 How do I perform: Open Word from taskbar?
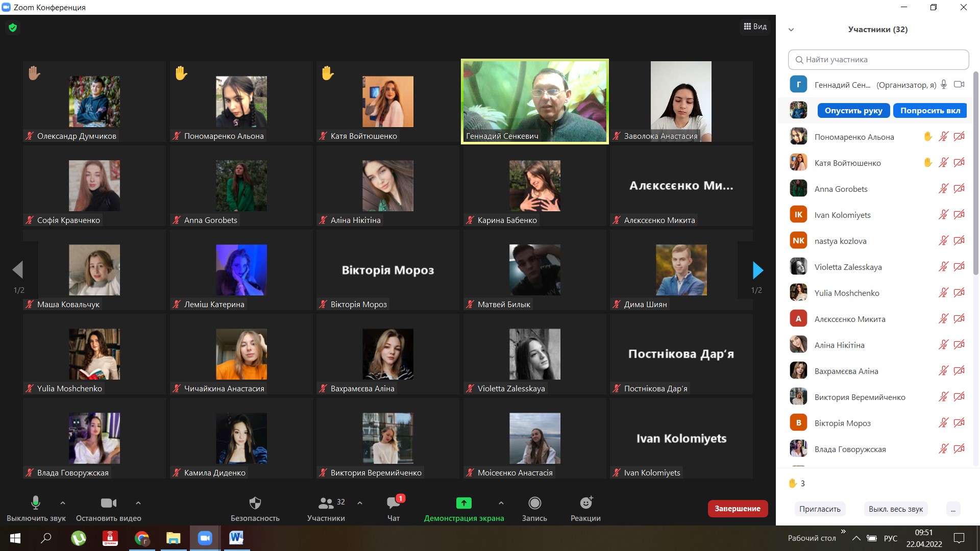point(236,538)
